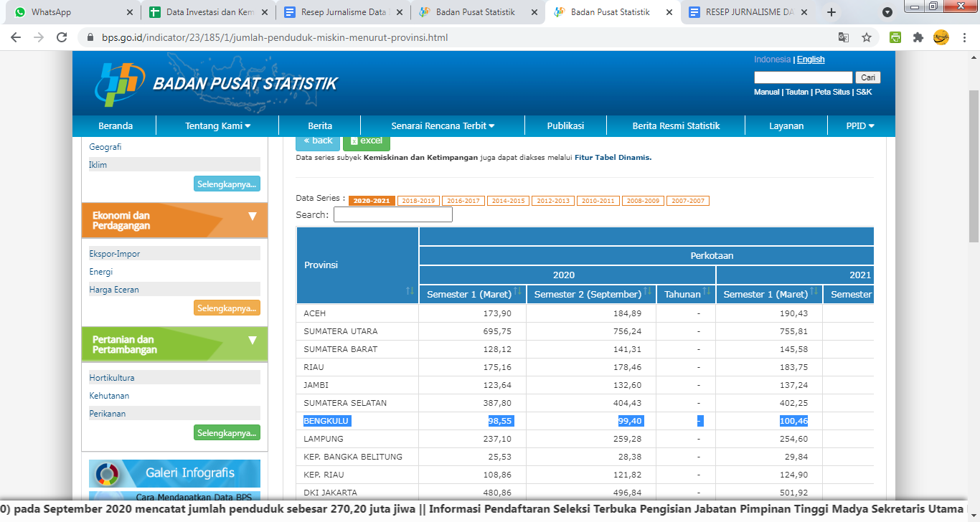980x522 pixels.
Task: Open the Fitur Tabel Dinamis link
Action: point(613,157)
